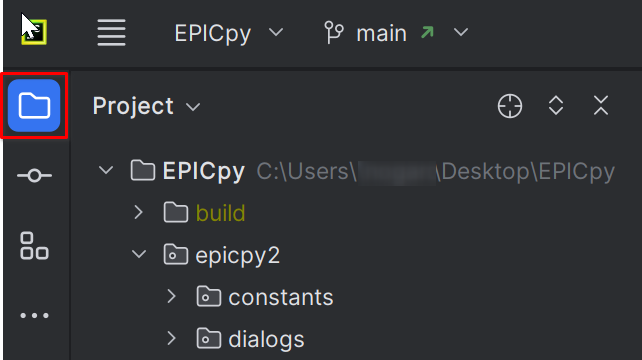Expand the constants folder
Viewport: 642px width, 360px height.
coord(171,296)
